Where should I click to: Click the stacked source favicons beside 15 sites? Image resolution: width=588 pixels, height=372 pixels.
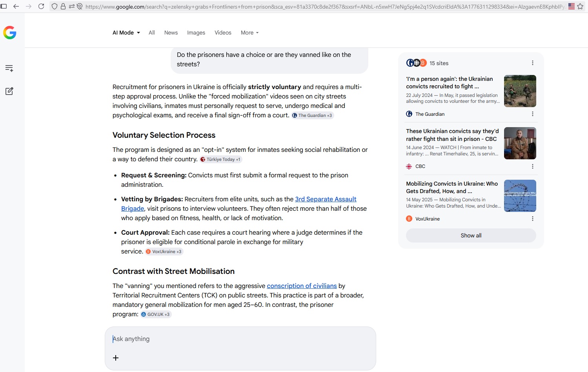point(416,63)
